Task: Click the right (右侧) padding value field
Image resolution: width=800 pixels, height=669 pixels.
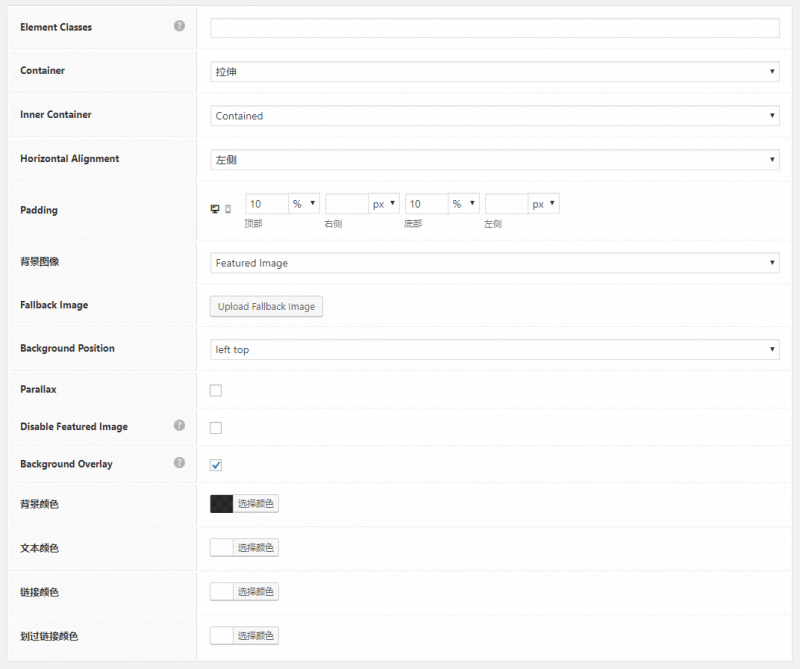Action: (x=346, y=204)
